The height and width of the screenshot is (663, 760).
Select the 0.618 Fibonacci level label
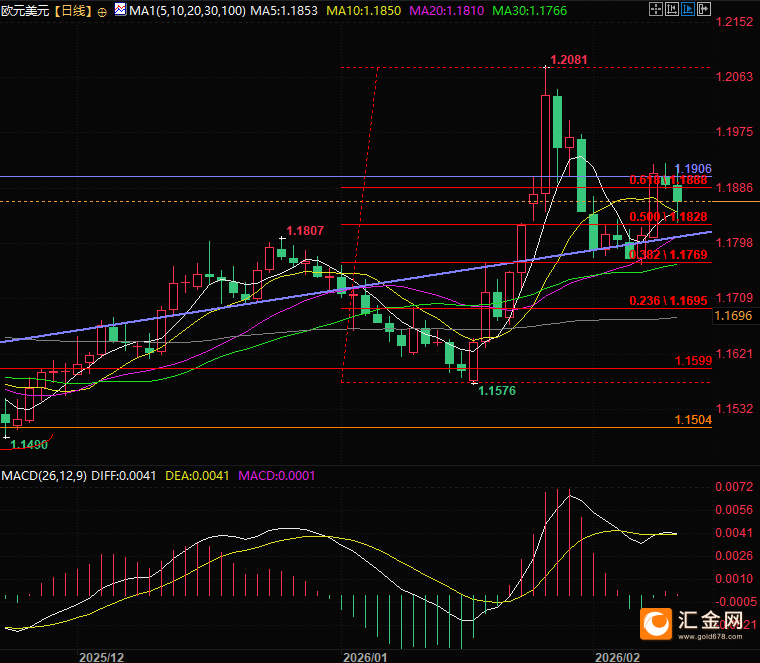[668, 180]
